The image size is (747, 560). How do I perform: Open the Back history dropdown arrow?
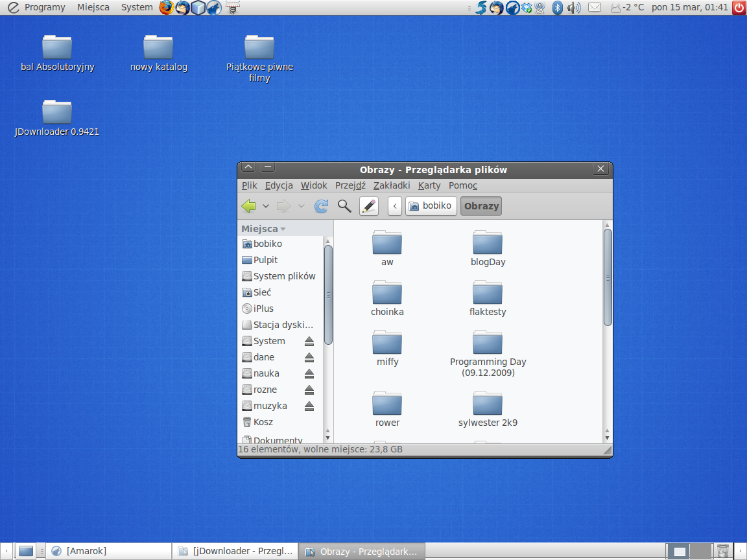pyautogui.click(x=266, y=206)
